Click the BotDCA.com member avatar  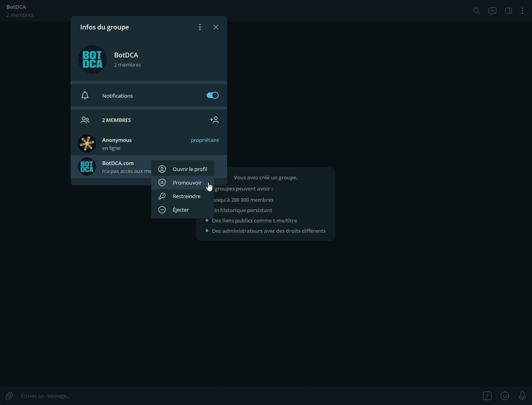(x=87, y=167)
